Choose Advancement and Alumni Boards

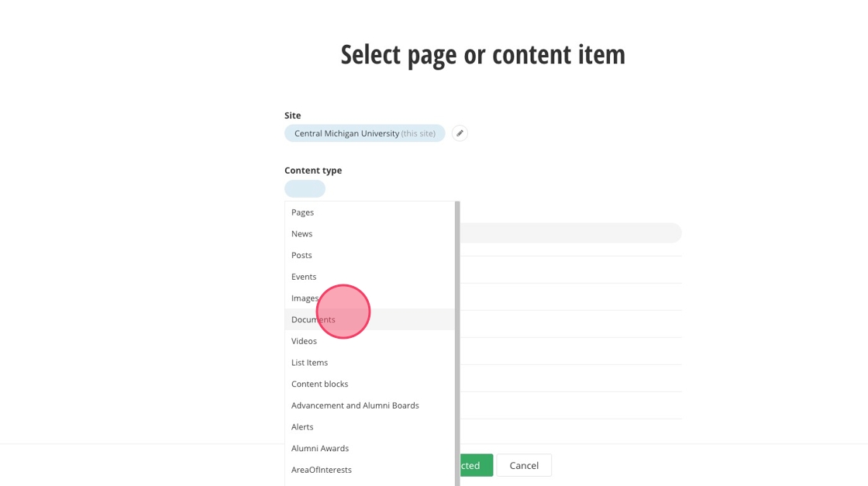355,405
